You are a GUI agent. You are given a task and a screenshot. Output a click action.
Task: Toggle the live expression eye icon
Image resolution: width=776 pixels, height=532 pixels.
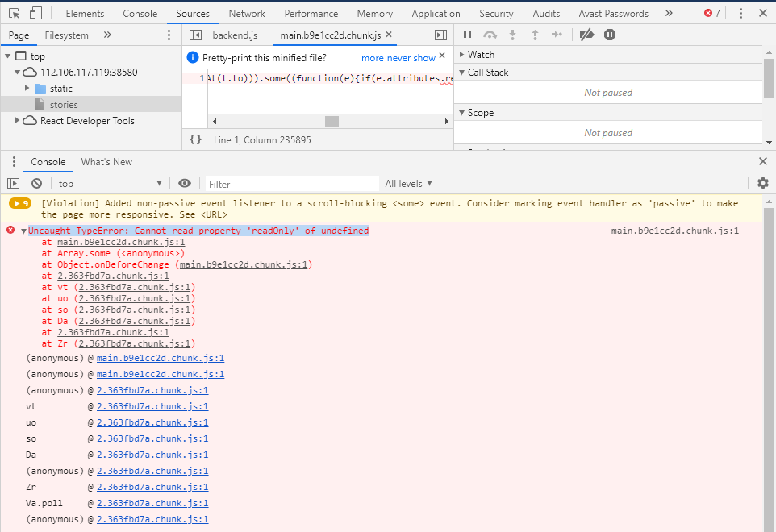coord(185,184)
